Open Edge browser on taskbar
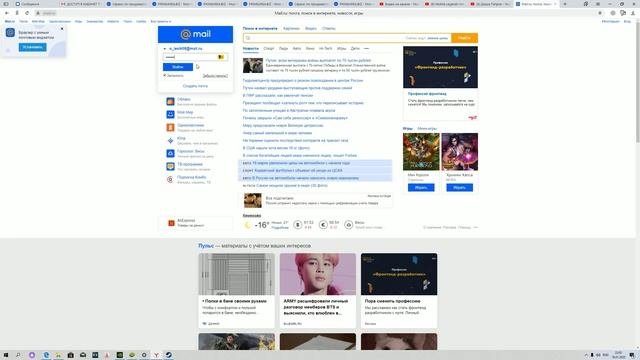The width and height of the screenshot is (640, 360). pyautogui.click(x=46, y=355)
